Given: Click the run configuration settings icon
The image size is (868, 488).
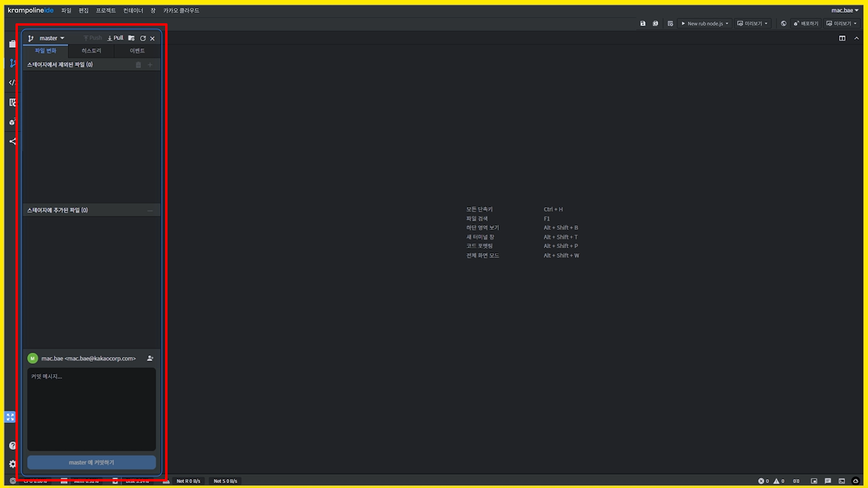Looking at the screenshot, I should [x=670, y=24].
